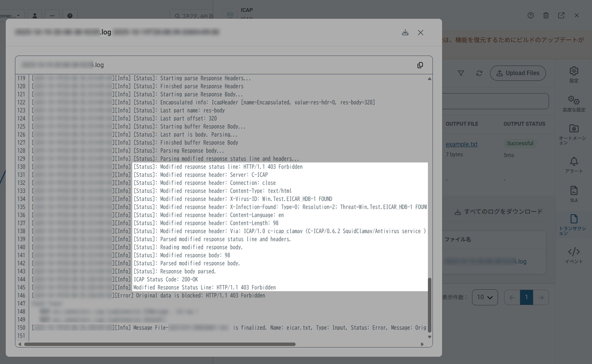Open the results-per-page dropdown showing 10

(485, 297)
